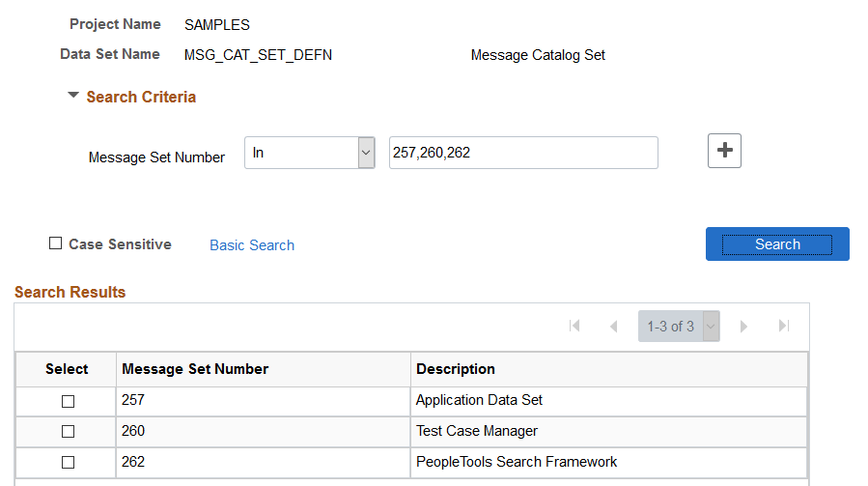Select the checkbox for message set 260

[69, 431]
